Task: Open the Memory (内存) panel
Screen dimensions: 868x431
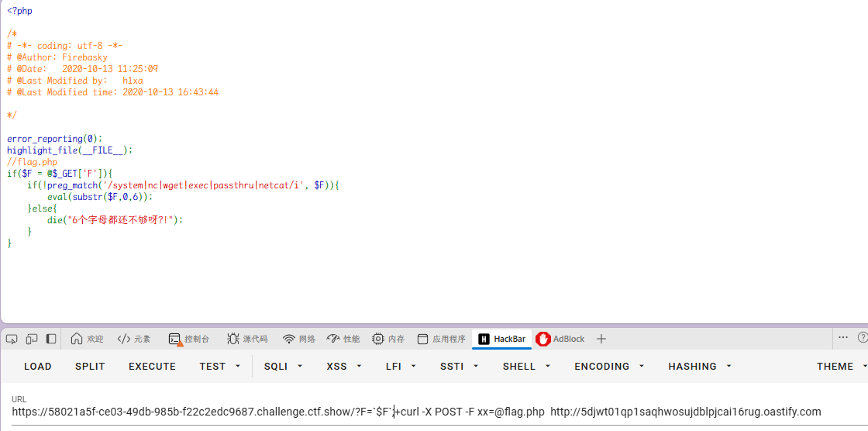Action: tap(388, 339)
